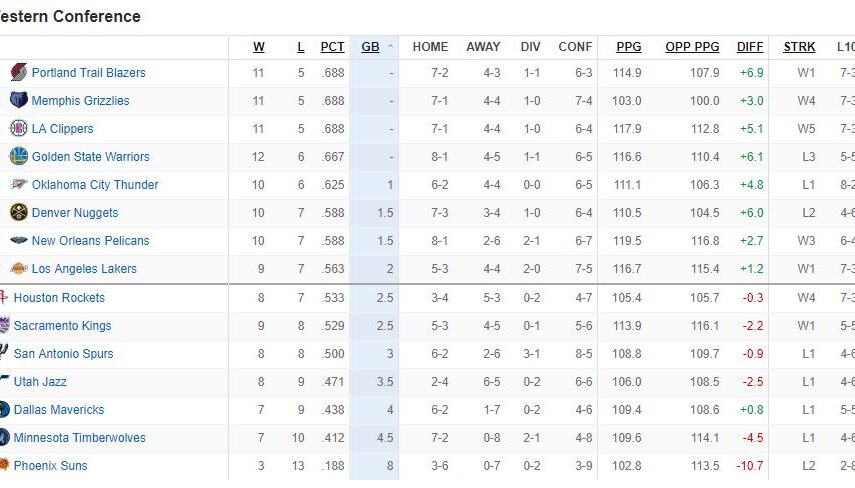Open the Sacramento Kings team link
The width and height of the screenshot is (855, 488).
[62, 326]
